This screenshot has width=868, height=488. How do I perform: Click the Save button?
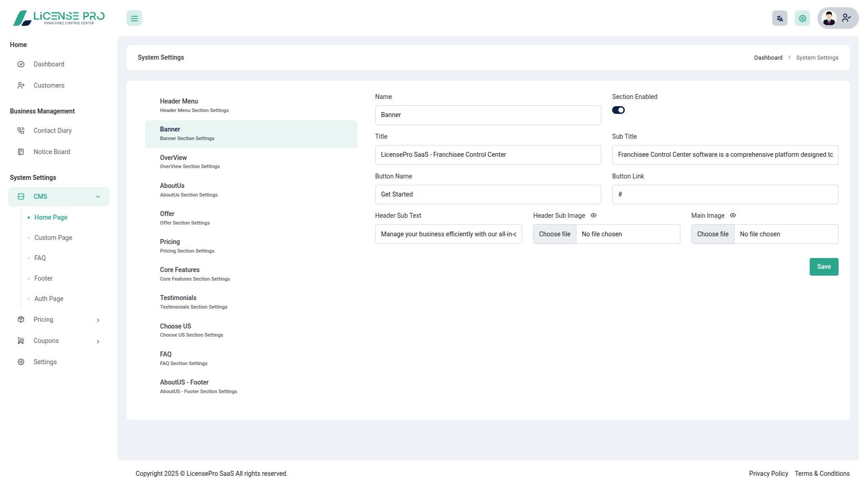(x=824, y=267)
